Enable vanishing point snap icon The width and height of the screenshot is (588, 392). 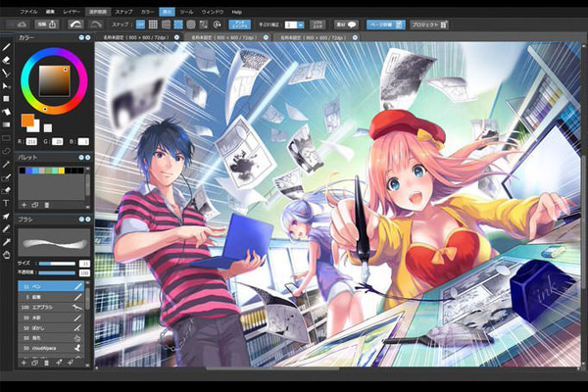click(x=178, y=24)
